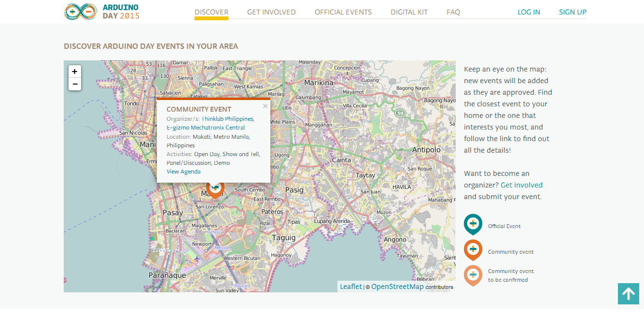Click the orange Community event legend icon
Viewport: 644px width, 316px height.
(473, 250)
